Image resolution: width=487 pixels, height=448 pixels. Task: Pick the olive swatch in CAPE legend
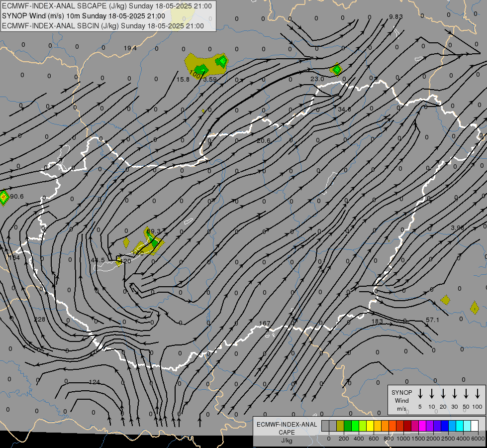coord(340,426)
